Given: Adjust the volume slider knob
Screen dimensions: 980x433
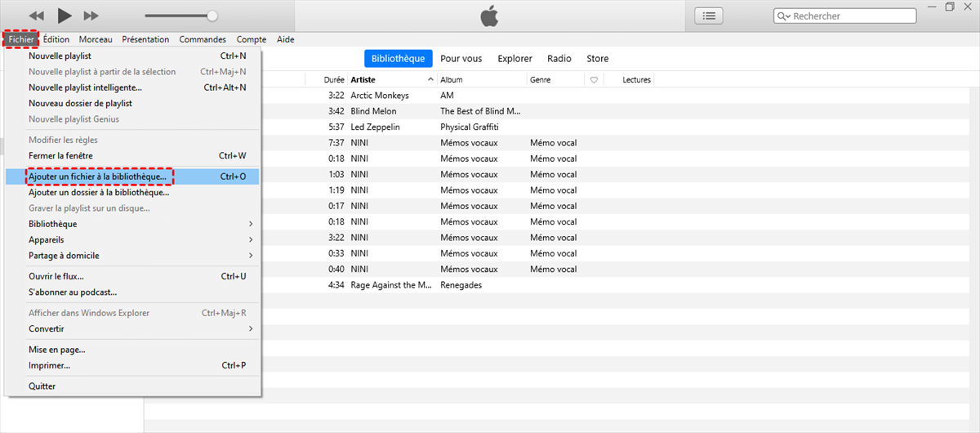Looking at the screenshot, I should click(212, 16).
